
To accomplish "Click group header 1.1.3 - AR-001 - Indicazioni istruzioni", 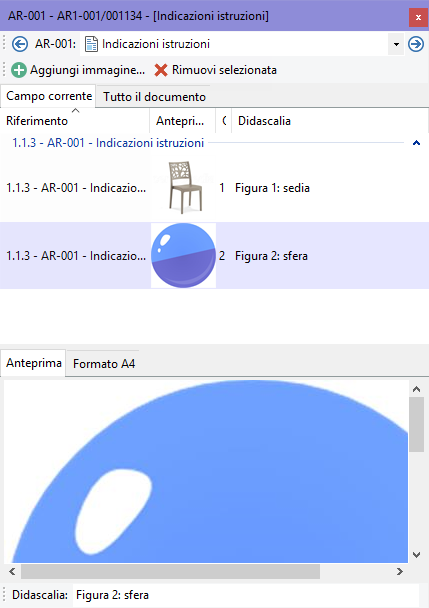I will point(108,143).
